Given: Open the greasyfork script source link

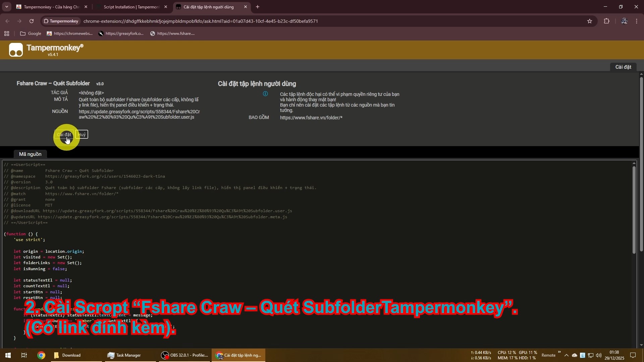Looking at the screenshot, I should point(139,114).
